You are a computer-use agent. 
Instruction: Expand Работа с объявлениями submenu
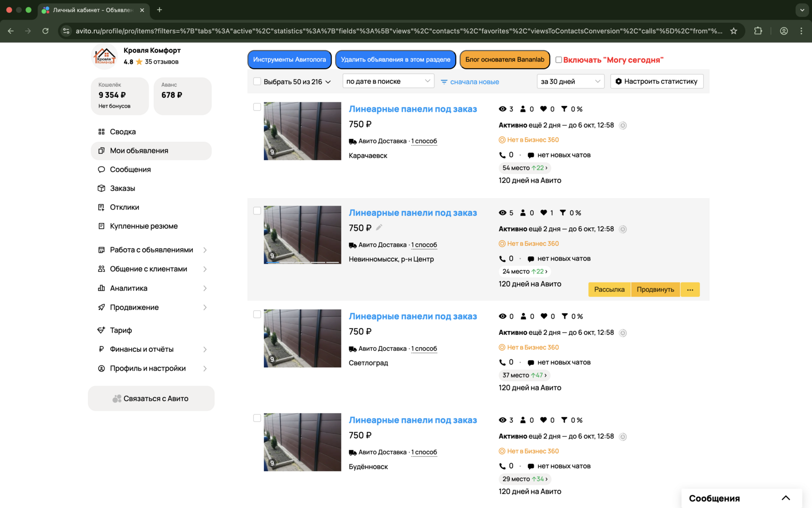pyautogui.click(x=205, y=250)
